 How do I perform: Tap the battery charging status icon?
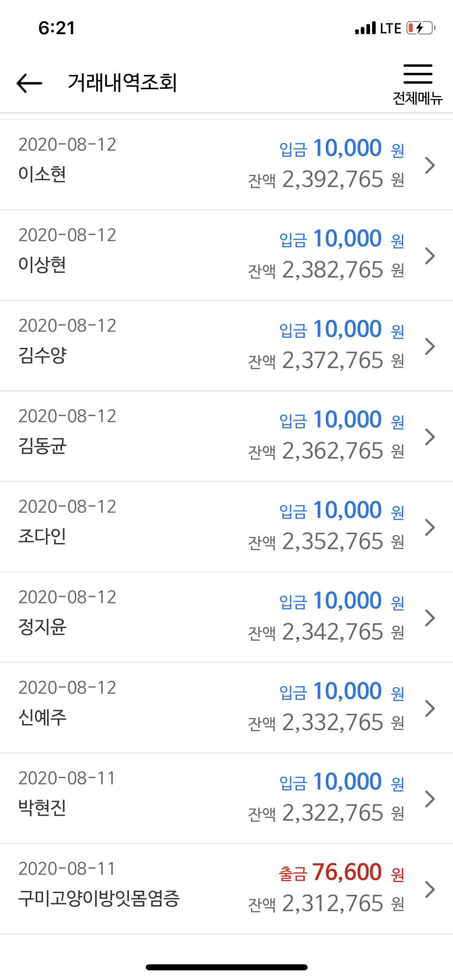click(421, 28)
